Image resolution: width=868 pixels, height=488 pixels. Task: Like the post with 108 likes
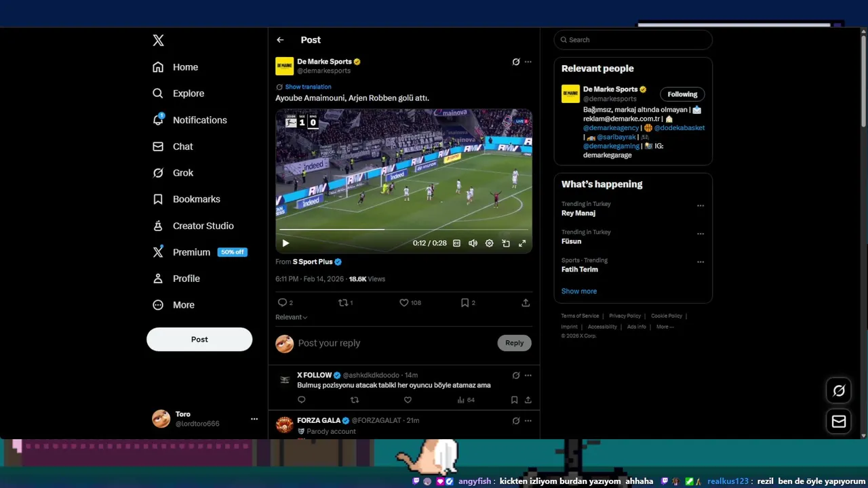pyautogui.click(x=410, y=303)
